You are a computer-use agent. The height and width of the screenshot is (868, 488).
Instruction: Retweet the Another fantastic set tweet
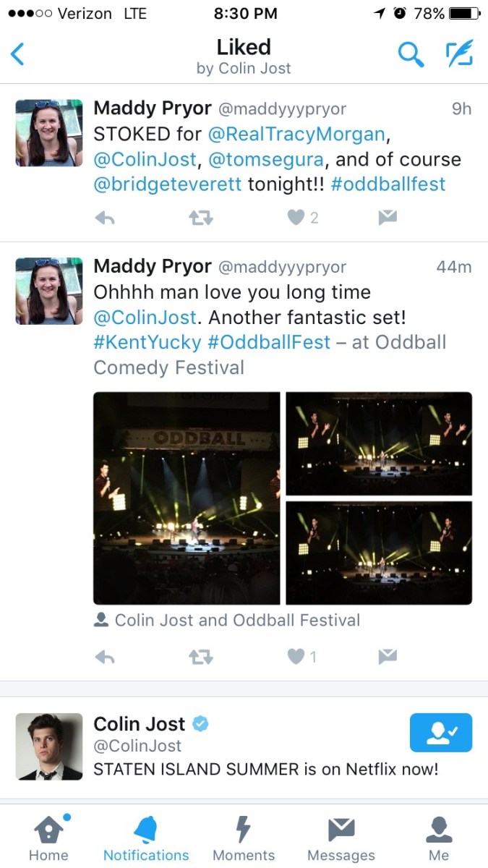[x=200, y=657]
